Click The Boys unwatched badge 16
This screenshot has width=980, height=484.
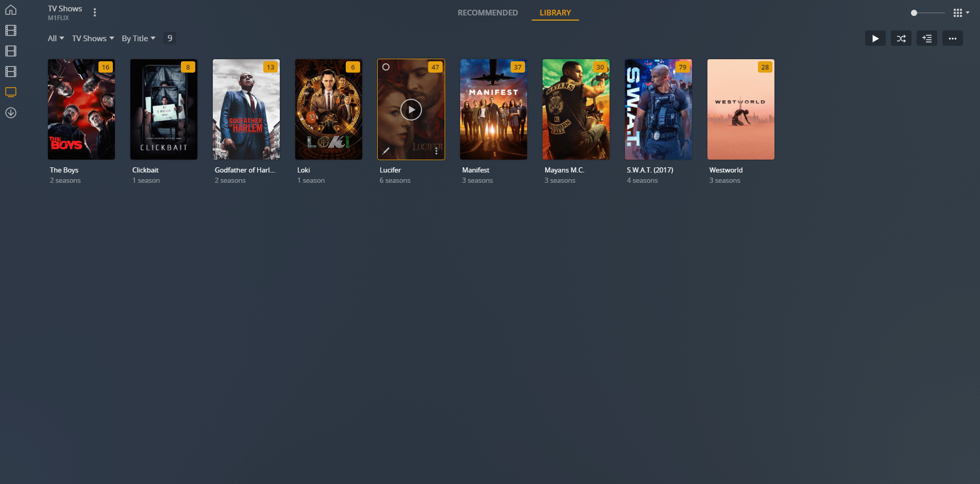[106, 67]
